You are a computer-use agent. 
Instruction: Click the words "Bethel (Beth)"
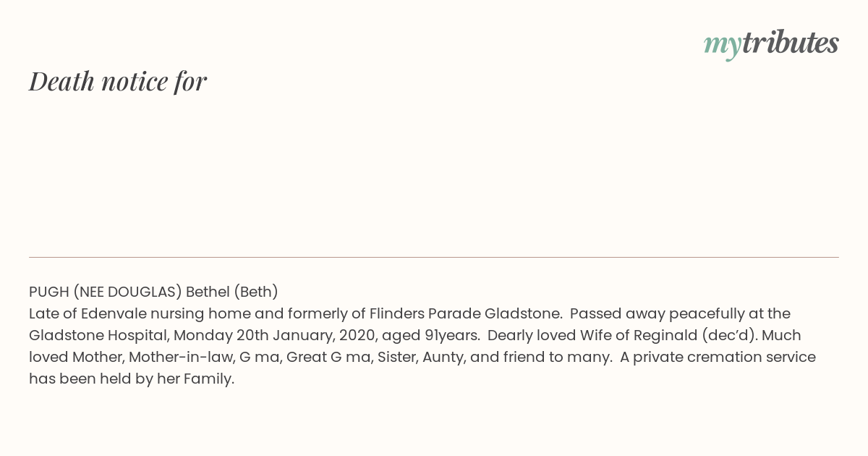click(232, 292)
